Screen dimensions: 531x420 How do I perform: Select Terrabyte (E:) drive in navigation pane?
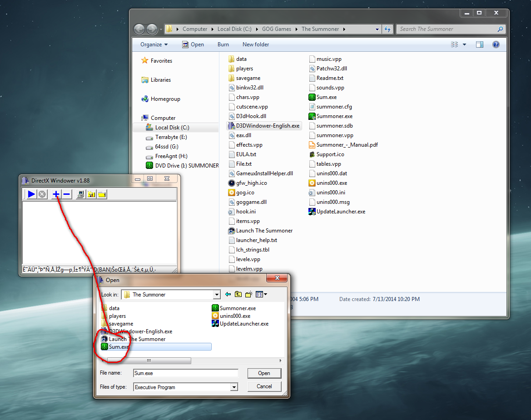166,137
